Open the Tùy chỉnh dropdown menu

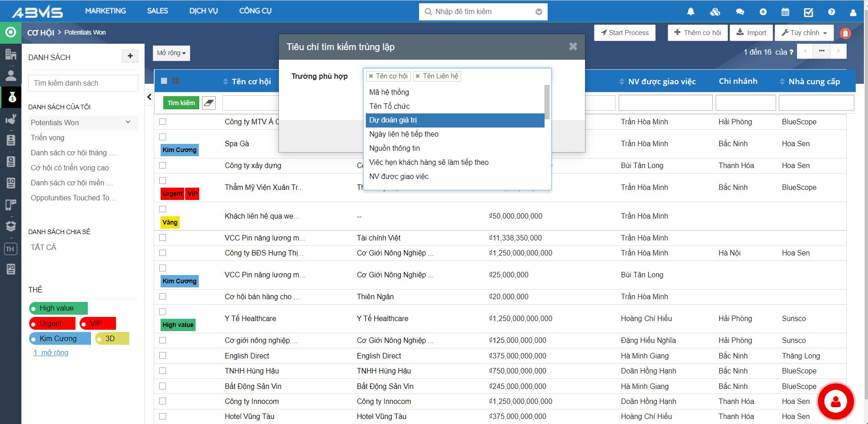[x=804, y=33]
